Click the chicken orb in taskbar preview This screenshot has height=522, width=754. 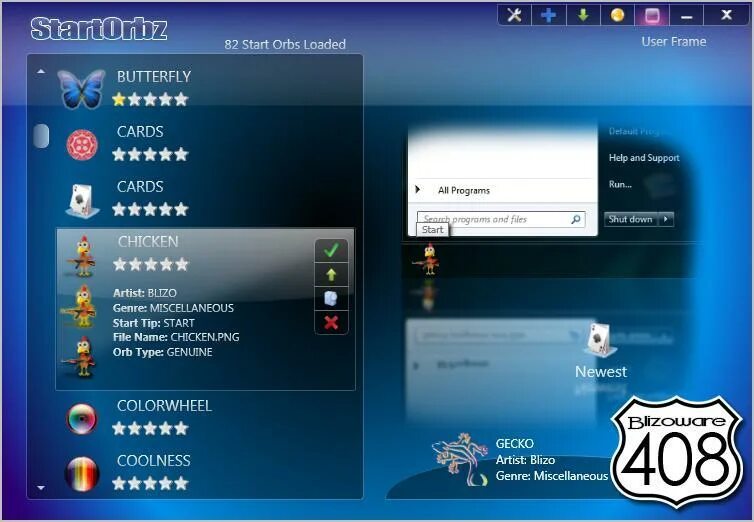(x=427, y=259)
